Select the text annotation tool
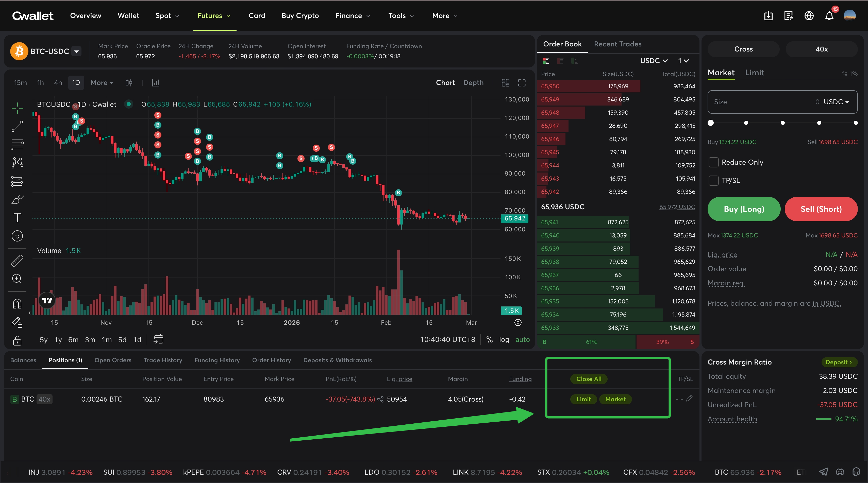The width and height of the screenshot is (868, 483). (17, 218)
